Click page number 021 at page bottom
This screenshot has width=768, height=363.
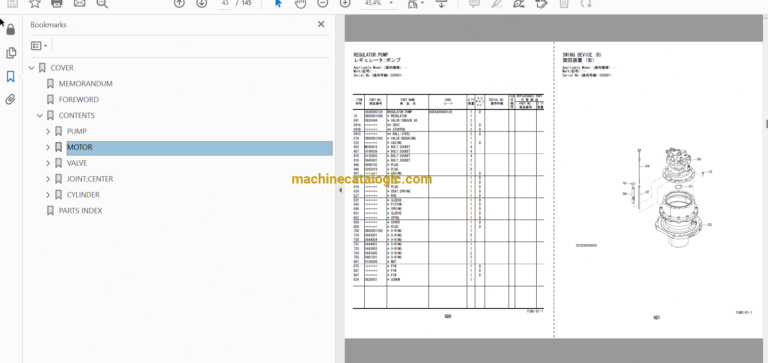(x=656, y=317)
